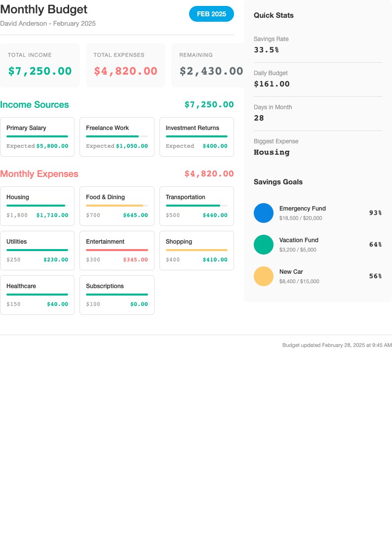Click the Investment Returns income card
Viewport: 392px width, 555px height.
click(196, 137)
